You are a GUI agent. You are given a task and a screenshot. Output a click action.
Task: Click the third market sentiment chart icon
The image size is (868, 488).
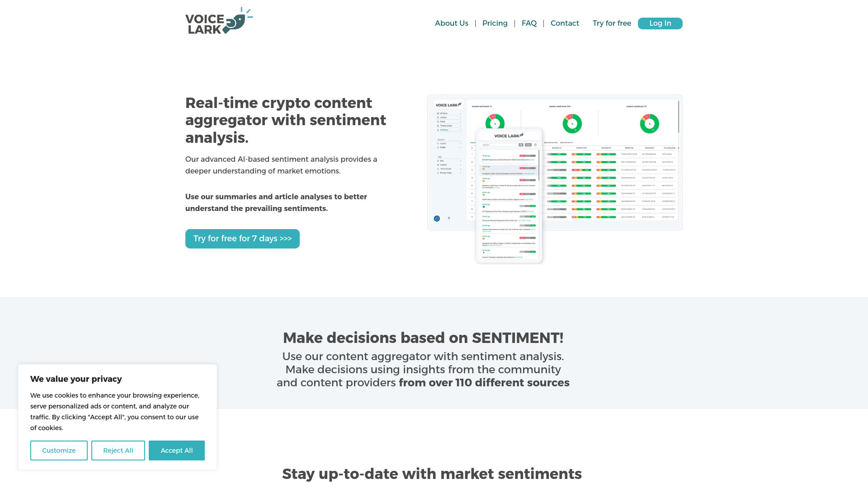649,123
